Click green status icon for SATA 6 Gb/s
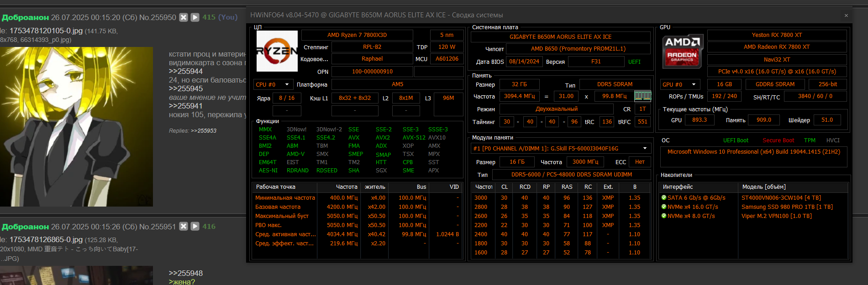This screenshot has width=868, height=285. point(664,198)
